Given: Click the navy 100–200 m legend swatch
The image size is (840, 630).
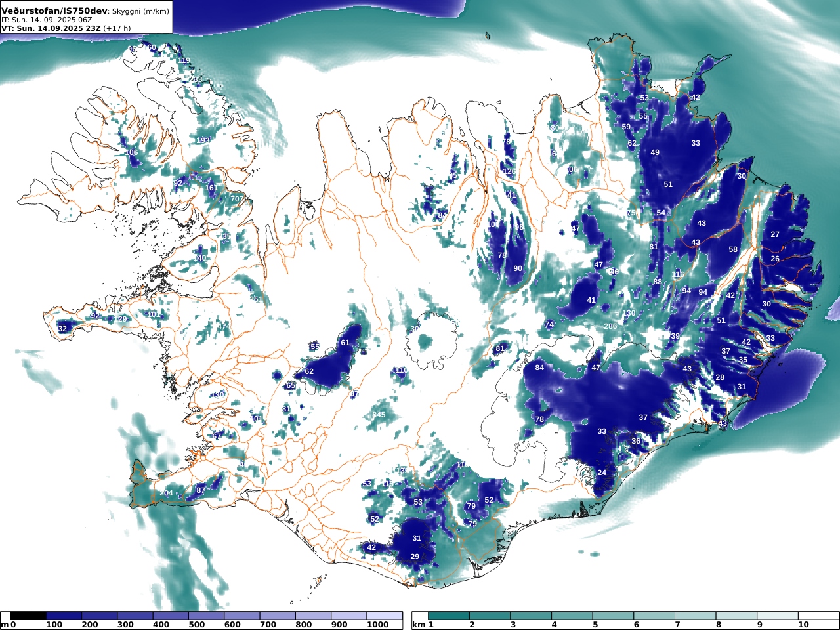Looking at the screenshot, I should (x=64, y=616).
